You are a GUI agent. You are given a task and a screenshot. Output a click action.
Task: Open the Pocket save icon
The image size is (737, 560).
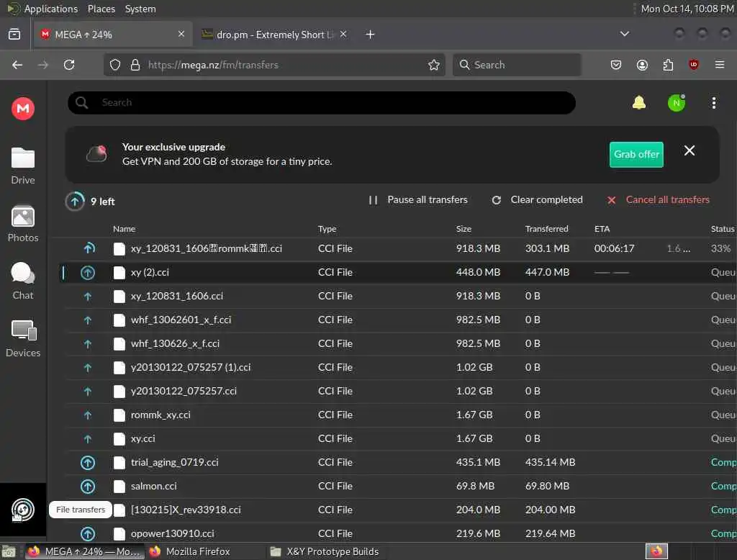pos(616,65)
